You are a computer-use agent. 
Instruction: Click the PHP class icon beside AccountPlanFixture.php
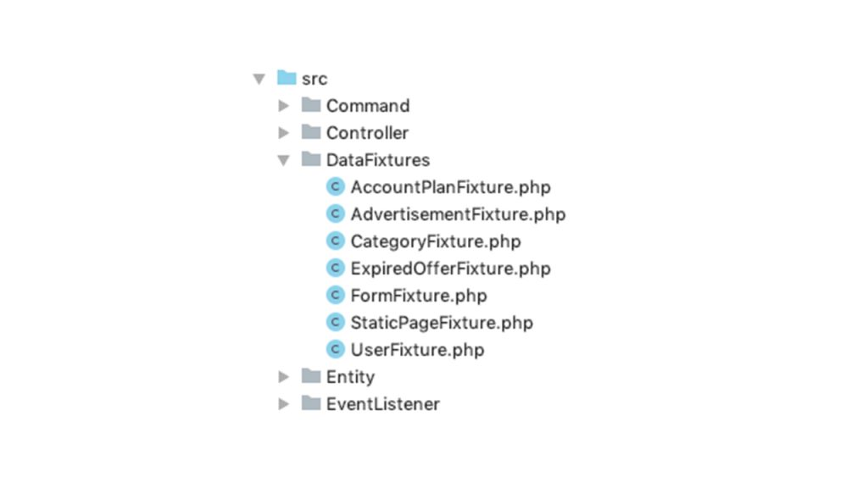tap(336, 187)
